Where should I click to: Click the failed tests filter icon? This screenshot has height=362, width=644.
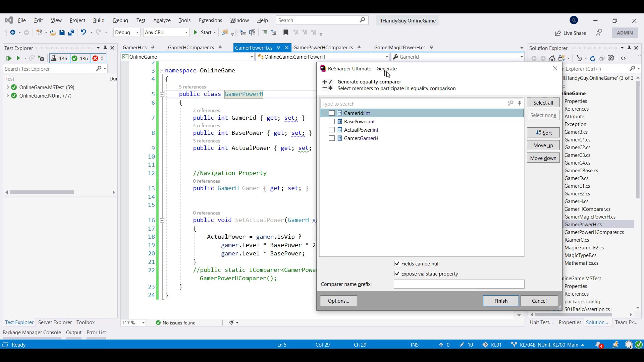tap(96, 58)
